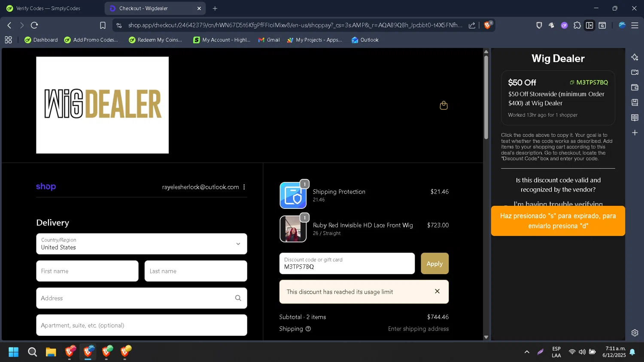Dismiss the usage limit error message
Viewport: 644px width, 362px height.
[x=437, y=291]
